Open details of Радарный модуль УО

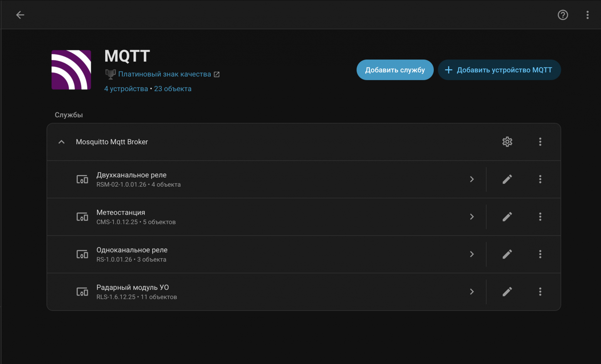pos(472,292)
